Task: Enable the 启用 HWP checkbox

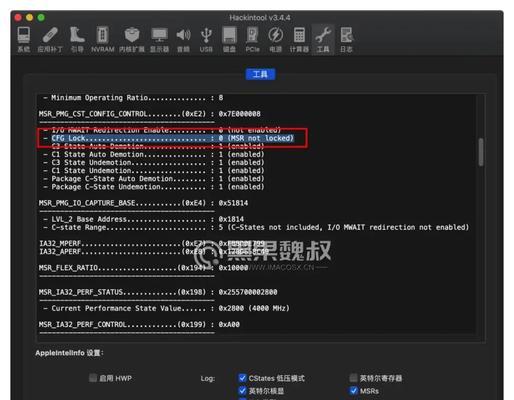Action: click(x=93, y=378)
